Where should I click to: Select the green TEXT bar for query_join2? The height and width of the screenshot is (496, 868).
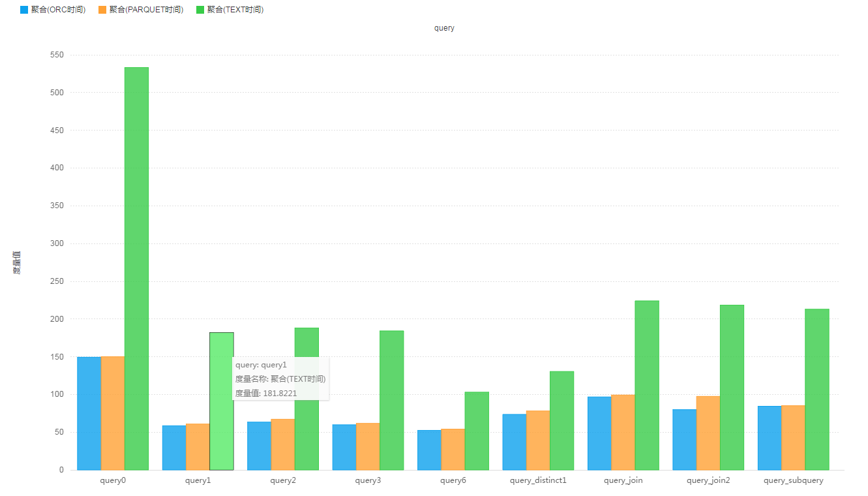[x=732, y=387]
